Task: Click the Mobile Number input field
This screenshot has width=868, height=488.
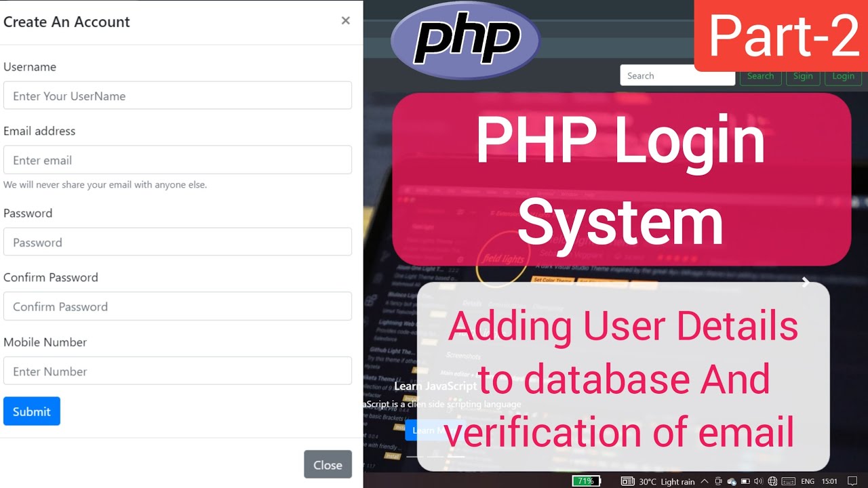Action: [x=178, y=371]
